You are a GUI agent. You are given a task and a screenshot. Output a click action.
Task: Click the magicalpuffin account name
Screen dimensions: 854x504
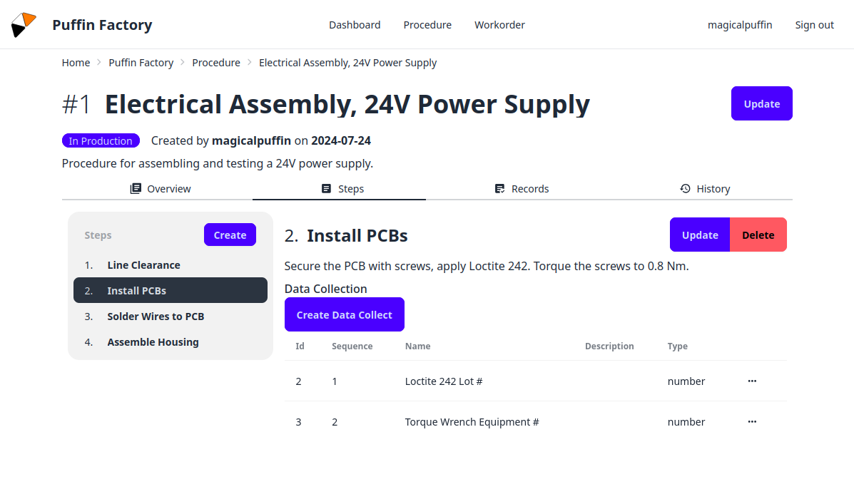point(740,24)
